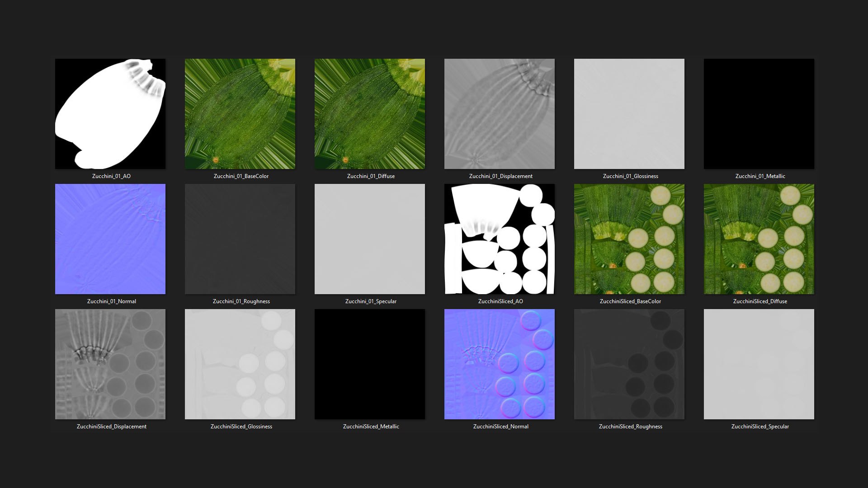The height and width of the screenshot is (488, 868).
Task: Click the ZucchiniSliced_AO file name label
Action: (x=500, y=301)
